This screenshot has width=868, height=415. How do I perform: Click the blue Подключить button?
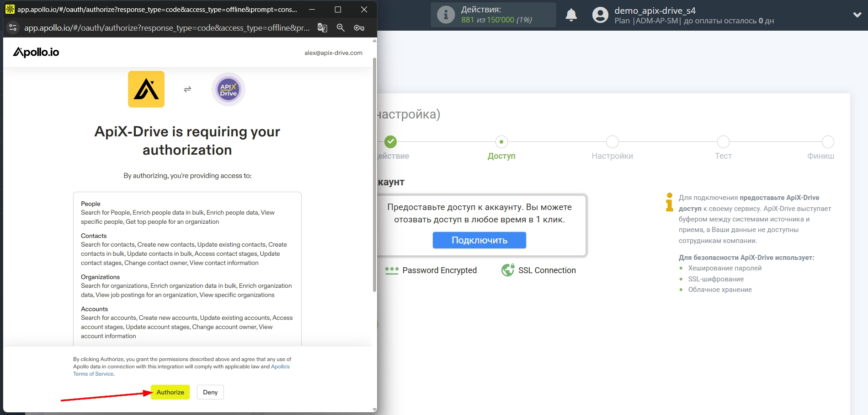pos(479,240)
